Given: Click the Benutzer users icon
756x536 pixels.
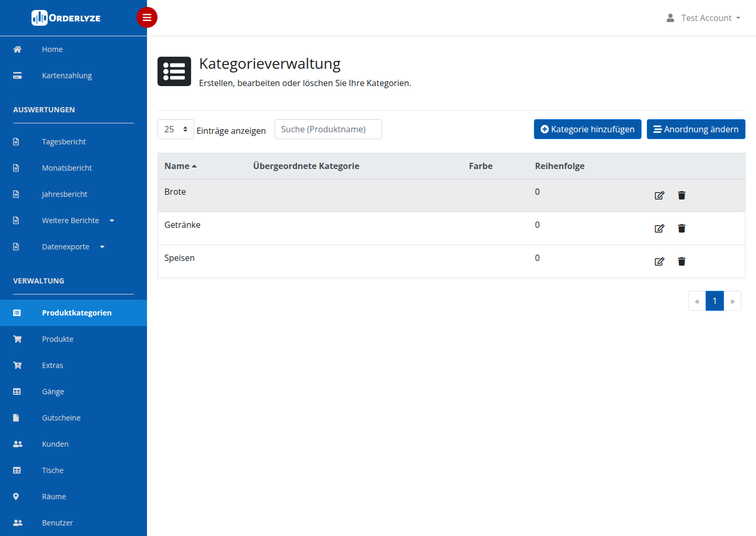Looking at the screenshot, I should [x=18, y=523].
